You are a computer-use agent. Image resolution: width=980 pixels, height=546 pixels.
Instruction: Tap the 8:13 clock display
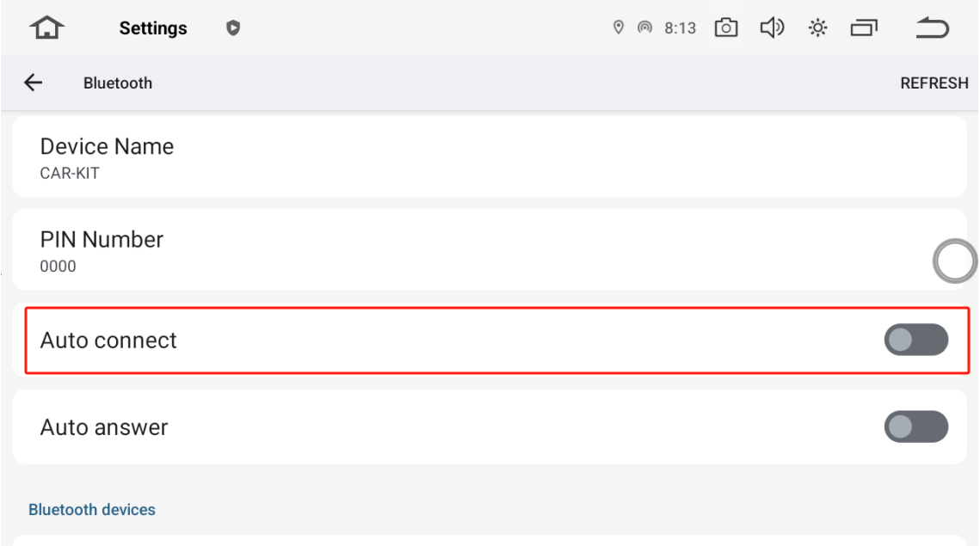680,28
